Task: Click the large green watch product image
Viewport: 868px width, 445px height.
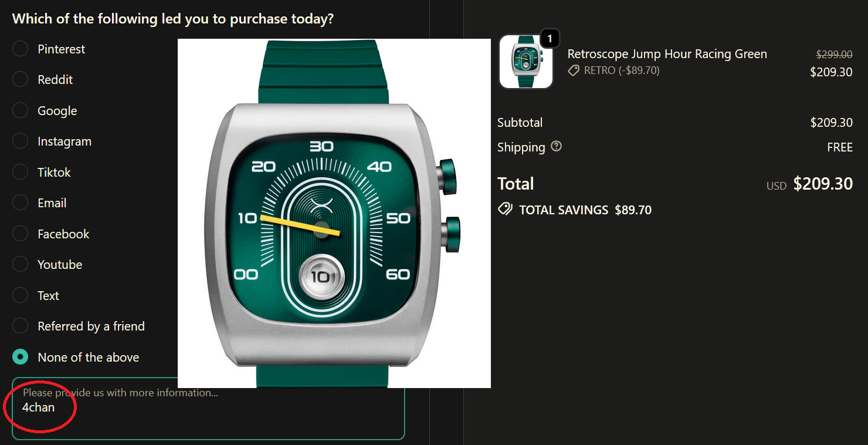Action: click(334, 214)
